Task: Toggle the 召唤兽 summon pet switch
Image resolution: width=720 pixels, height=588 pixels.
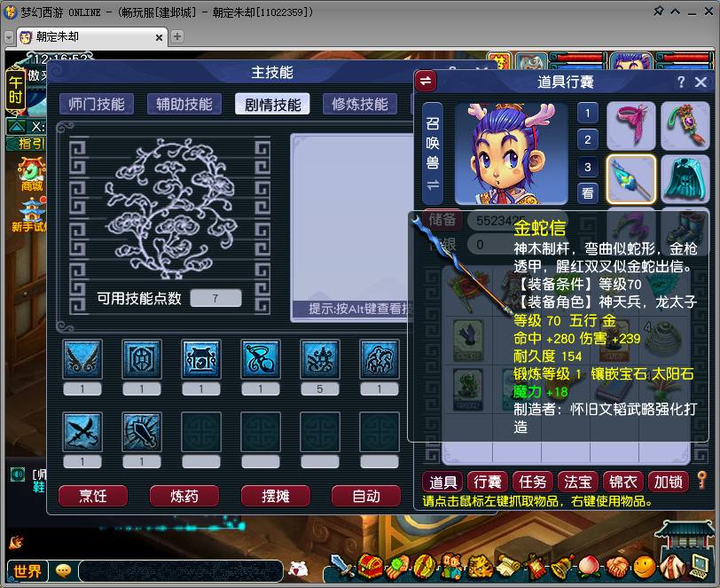Action: coord(433,153)
